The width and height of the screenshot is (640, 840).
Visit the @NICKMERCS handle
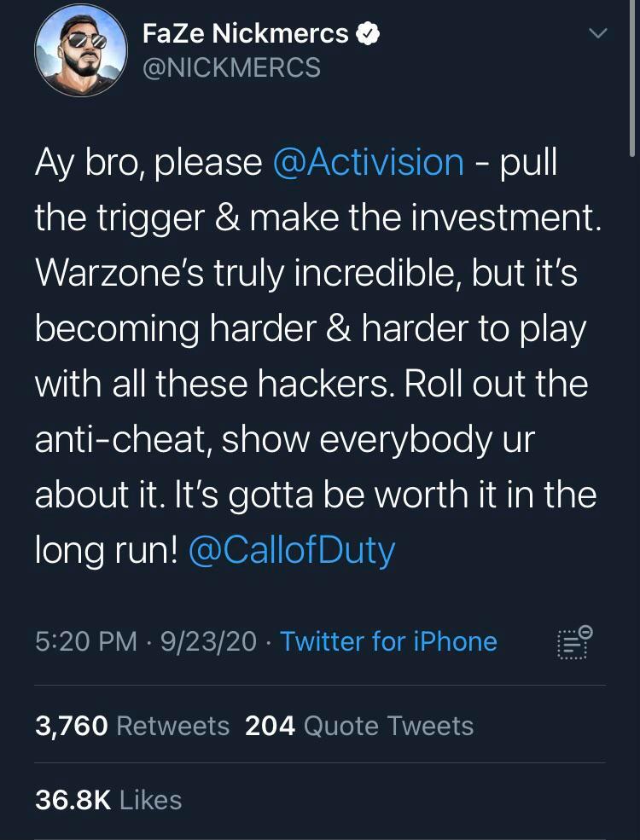pyautogui.click(x=231, y=67)
